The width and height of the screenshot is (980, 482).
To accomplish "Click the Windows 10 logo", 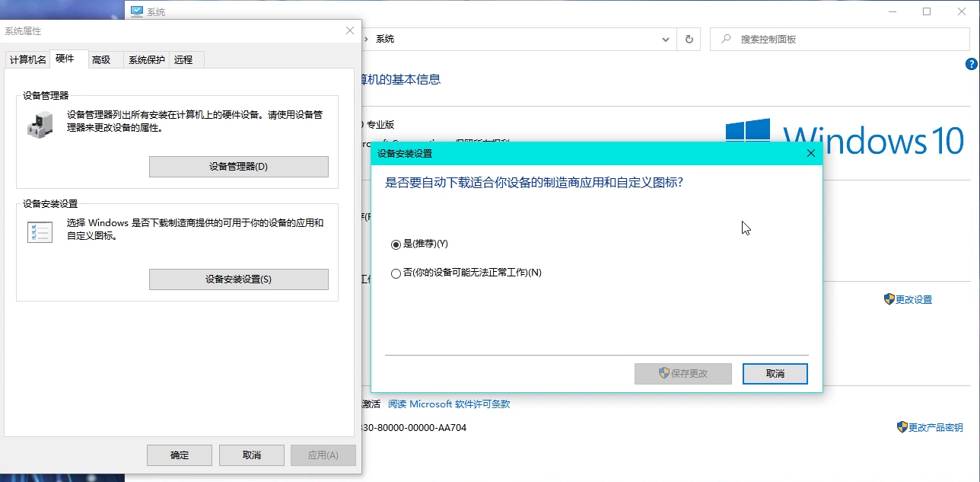I will point(845,137).
